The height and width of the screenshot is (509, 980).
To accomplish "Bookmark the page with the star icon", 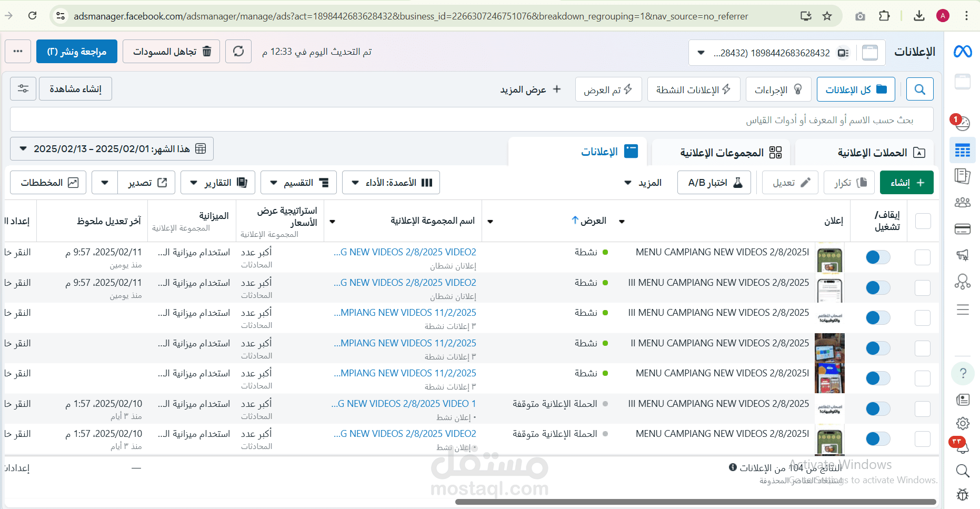I will click(x=827, y=16).
